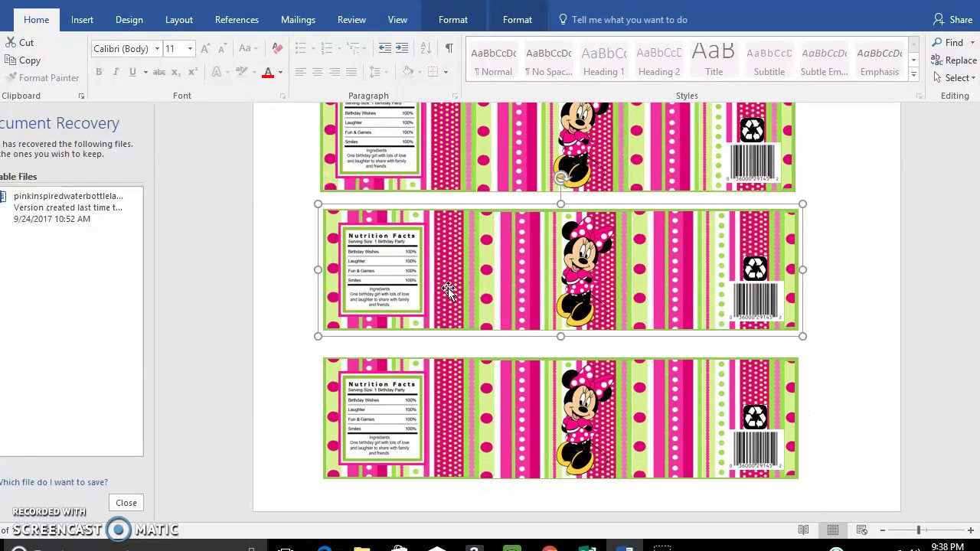The image size is (980, 551).
Task: Open the Paragraph dialog launcher
Action: 455,96
